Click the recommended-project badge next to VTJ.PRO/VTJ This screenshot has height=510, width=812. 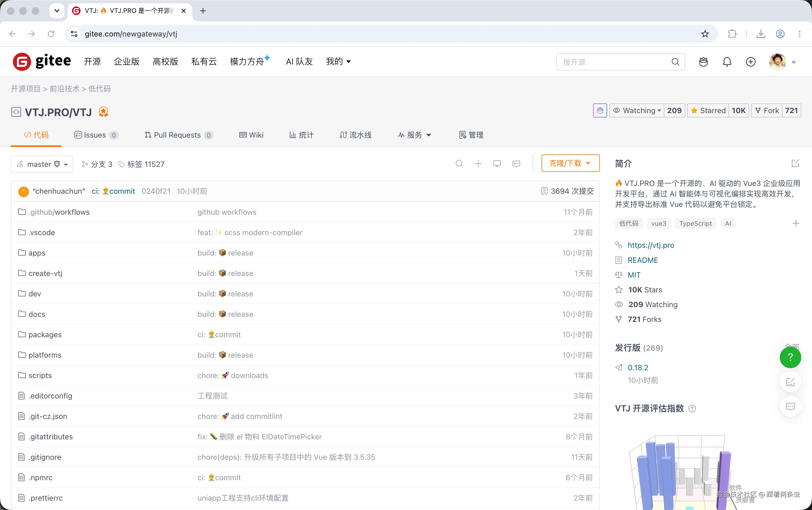point(103,112)
